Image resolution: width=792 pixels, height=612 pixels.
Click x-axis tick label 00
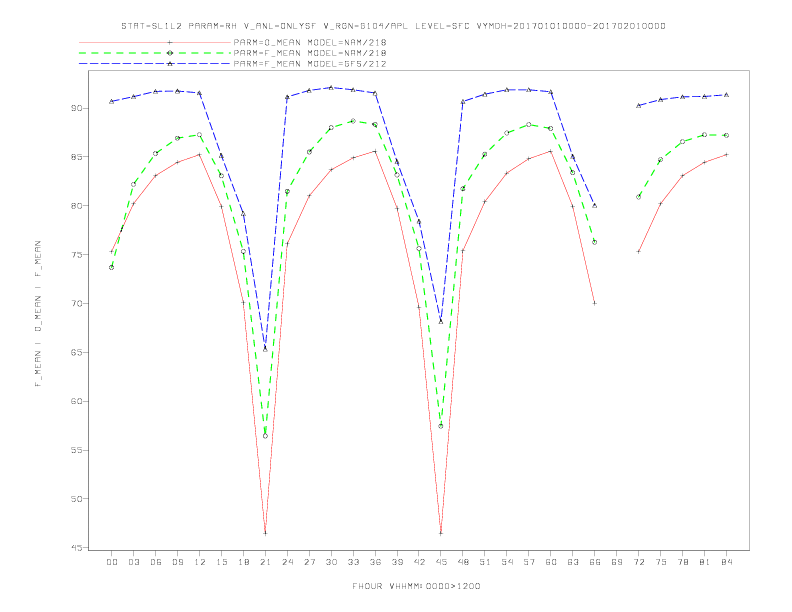click(x=112, y=562)
